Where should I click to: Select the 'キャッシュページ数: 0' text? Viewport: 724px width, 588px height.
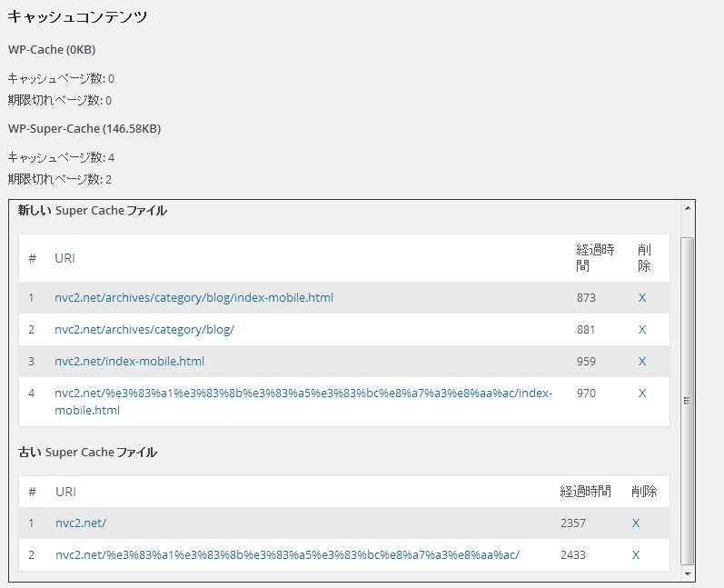click(61, 78)
